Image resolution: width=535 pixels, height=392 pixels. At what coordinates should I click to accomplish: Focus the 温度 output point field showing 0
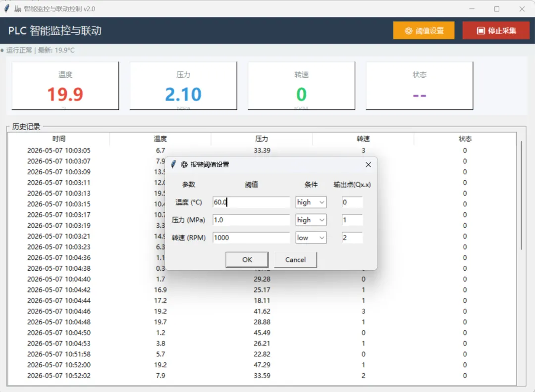(x=352, y=202)
